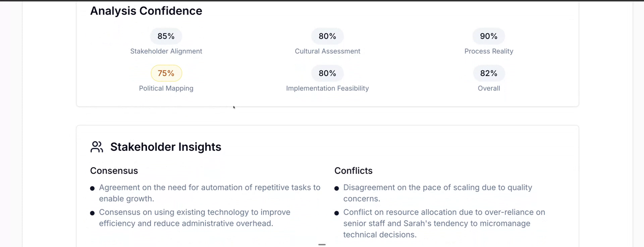644x247 pixels.
Task: Select the Conflicts column heading
Action: (354, 171)
